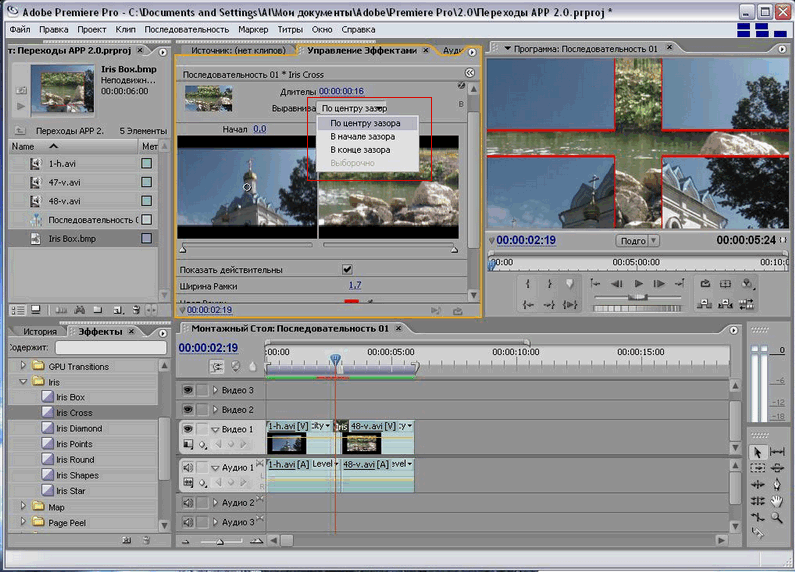Screen dimensions: 795x572
Task: Expand the GPU Transitions folder
Action: point(23,366)
